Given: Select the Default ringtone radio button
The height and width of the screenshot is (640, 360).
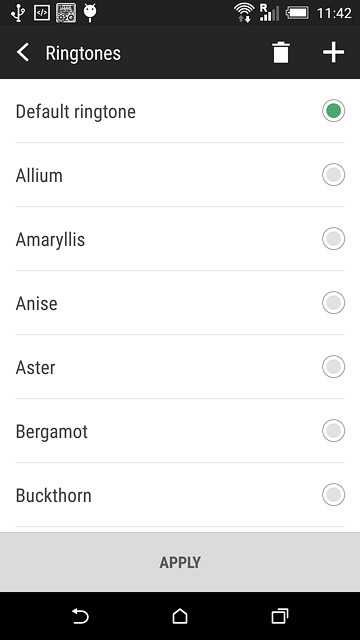Looking at the screenshot, I should tap(333, 111).
